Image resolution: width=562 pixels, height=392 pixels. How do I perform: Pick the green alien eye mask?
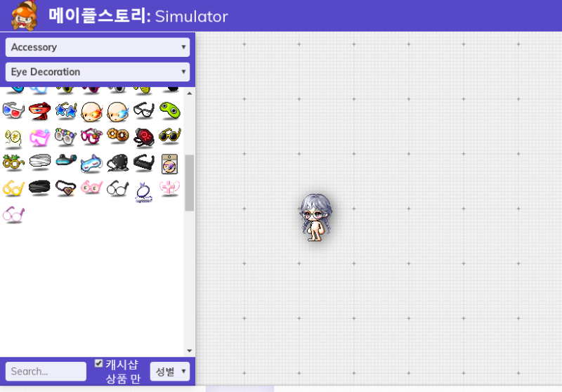(x=170, y=111)
